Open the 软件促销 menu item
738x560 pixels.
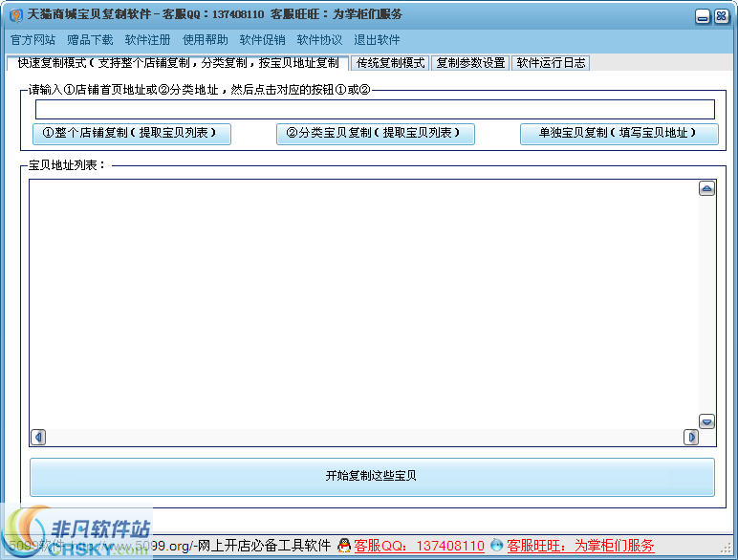tap(262, 40)
